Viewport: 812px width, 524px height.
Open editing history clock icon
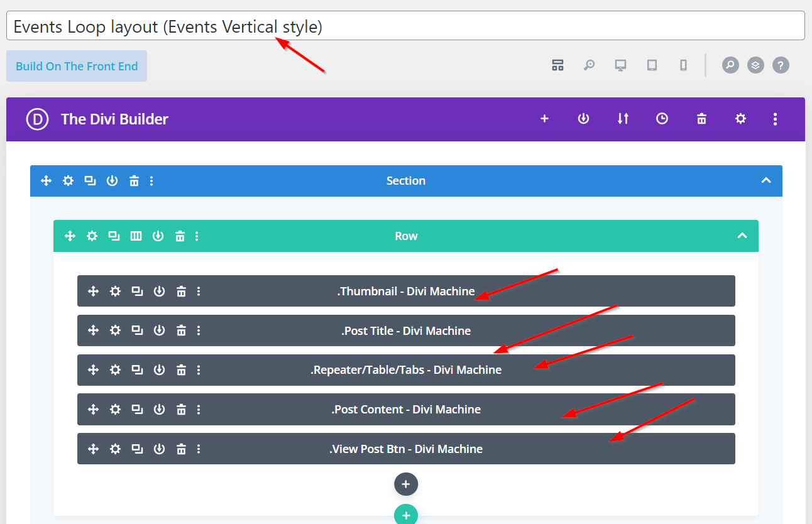[x=662, y=119]
